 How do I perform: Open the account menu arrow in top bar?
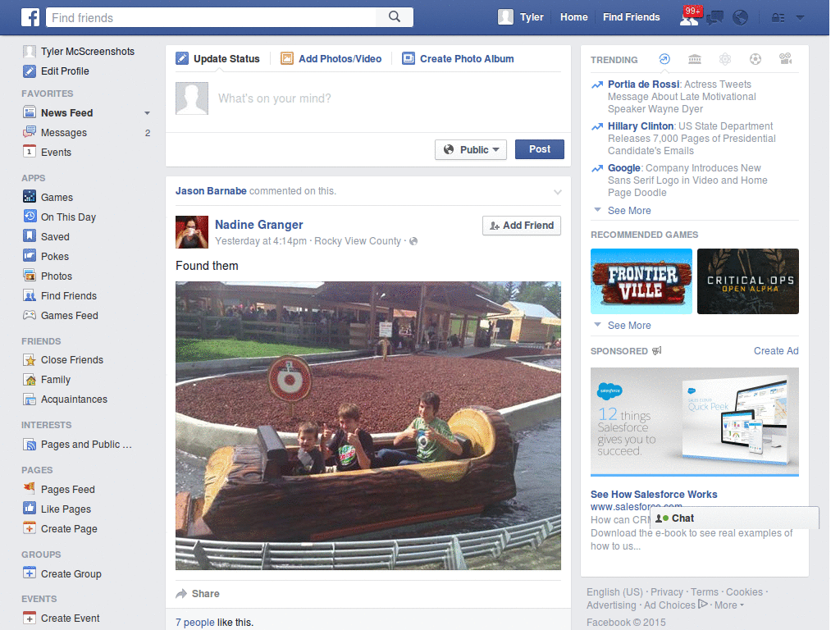click(x=800, y=18)
